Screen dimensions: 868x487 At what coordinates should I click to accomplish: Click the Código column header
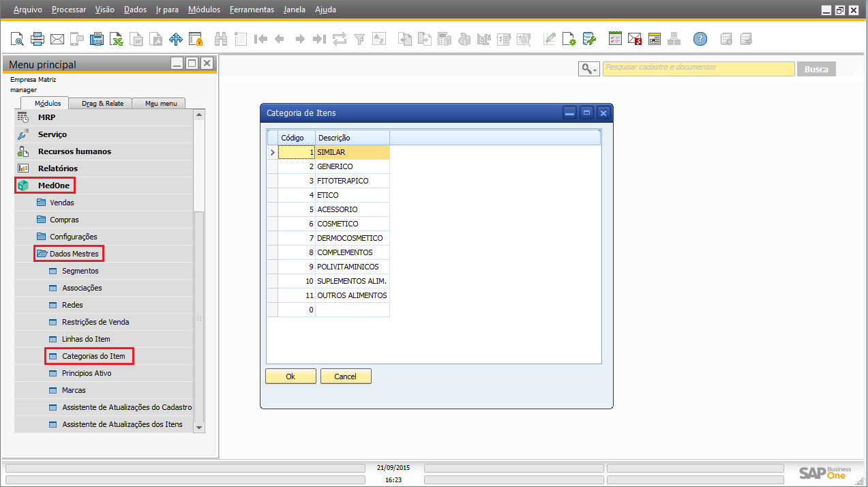pyautogui.click(x=297, y=138)
